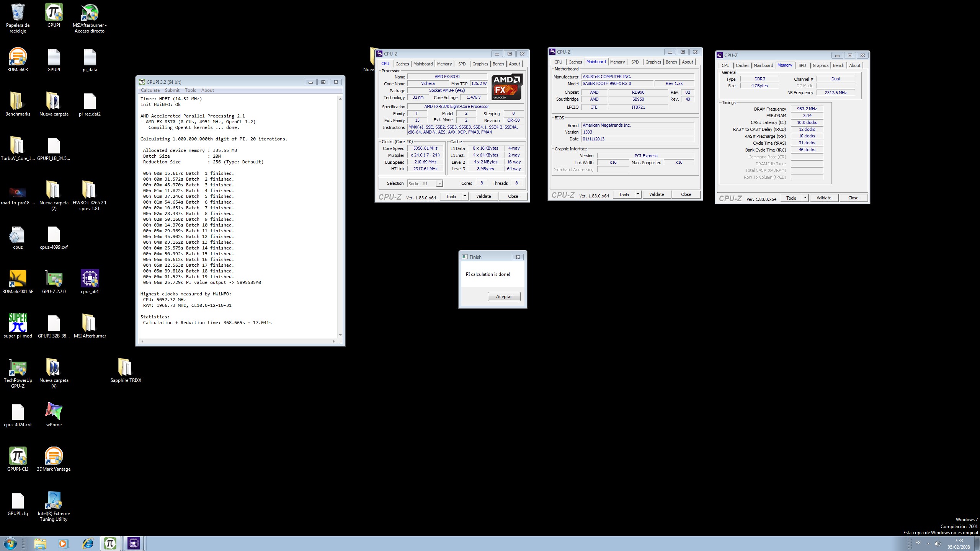The height and width of the screenshot is (551, 980).
Task: Expand Tools dropdown arrow in Mainboard window
Action: [638, 194]
